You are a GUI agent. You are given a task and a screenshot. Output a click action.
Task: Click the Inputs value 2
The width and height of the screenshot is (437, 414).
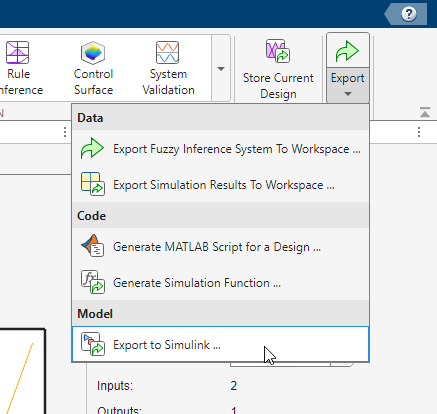[233, 386]
